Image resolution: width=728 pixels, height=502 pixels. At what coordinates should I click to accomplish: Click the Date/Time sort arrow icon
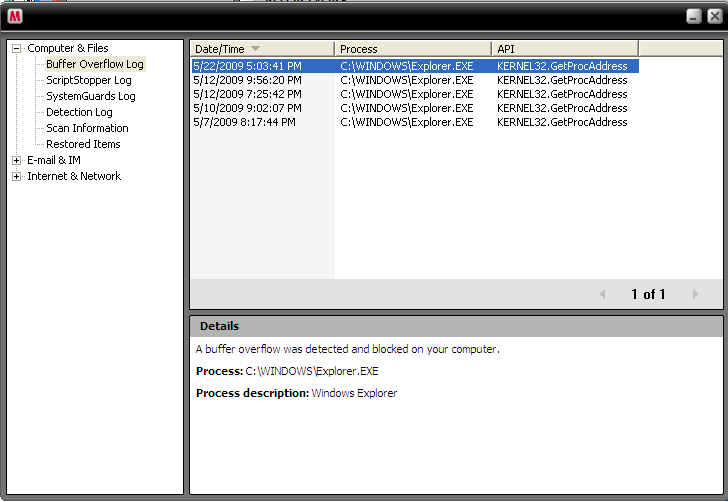point(255,48)
